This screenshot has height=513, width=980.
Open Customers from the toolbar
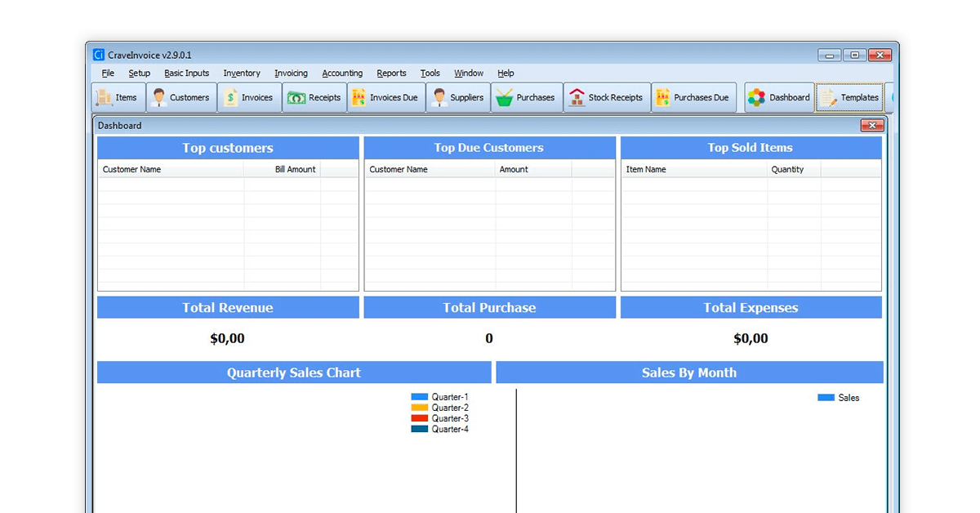click(182, 97)
